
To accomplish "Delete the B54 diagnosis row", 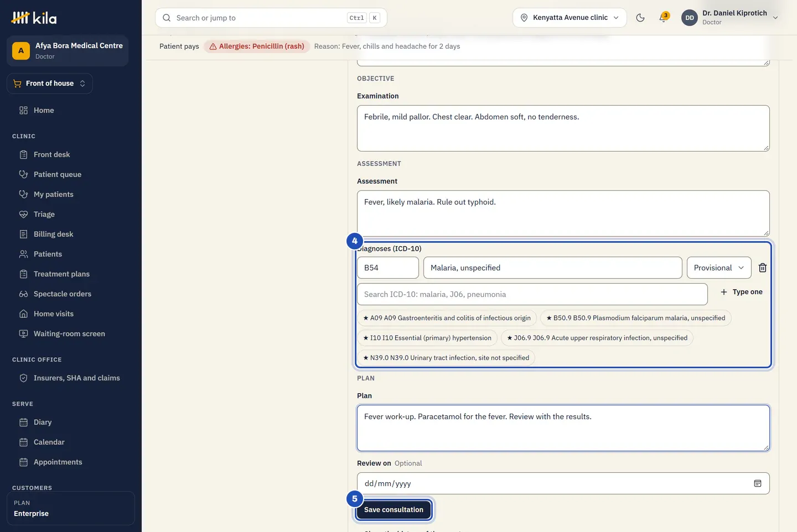I will [763, 268].
